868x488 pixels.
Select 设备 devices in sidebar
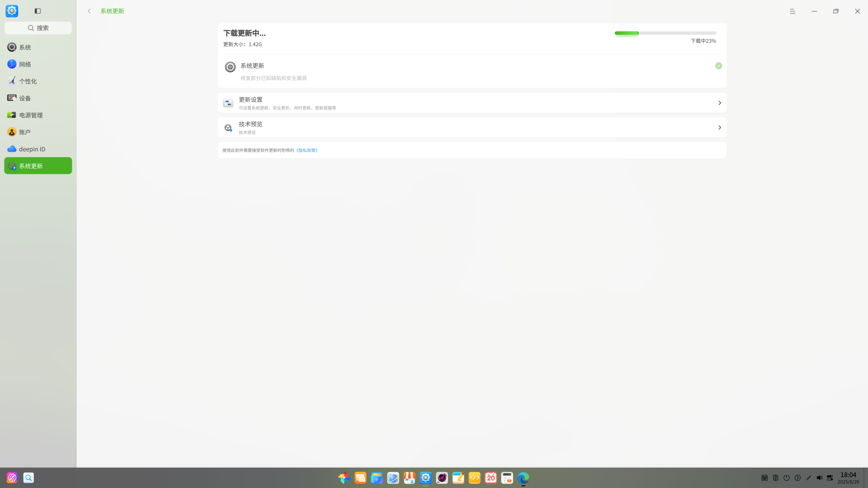38,98
